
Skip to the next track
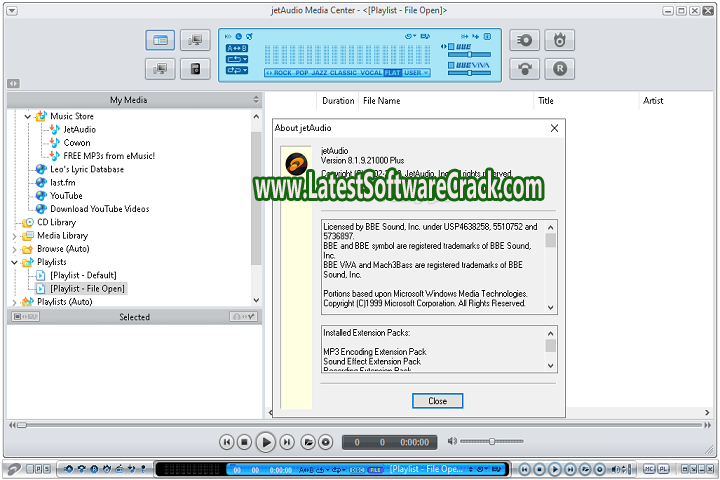coord(287,441)
